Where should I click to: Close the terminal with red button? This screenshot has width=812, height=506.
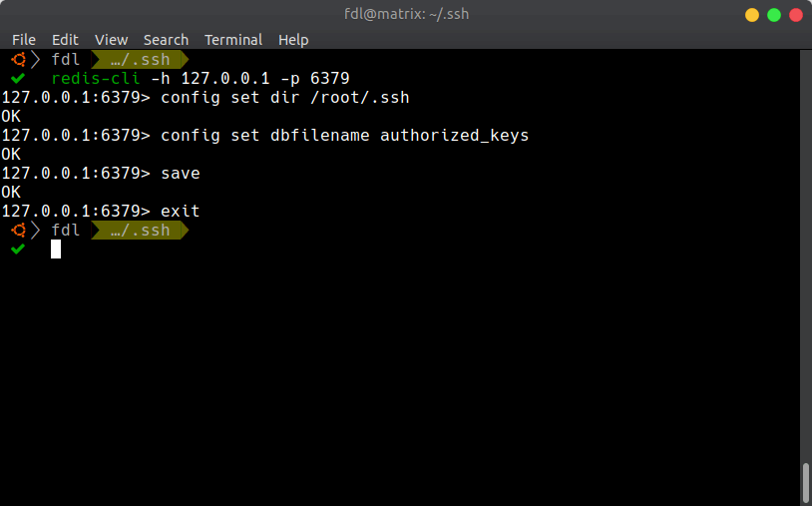[796, 15]
